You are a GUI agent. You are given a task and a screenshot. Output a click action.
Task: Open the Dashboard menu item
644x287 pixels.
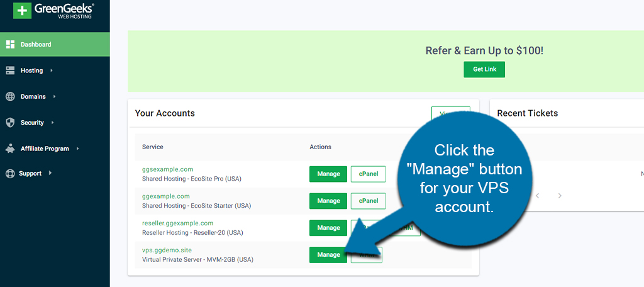point(55,45)
